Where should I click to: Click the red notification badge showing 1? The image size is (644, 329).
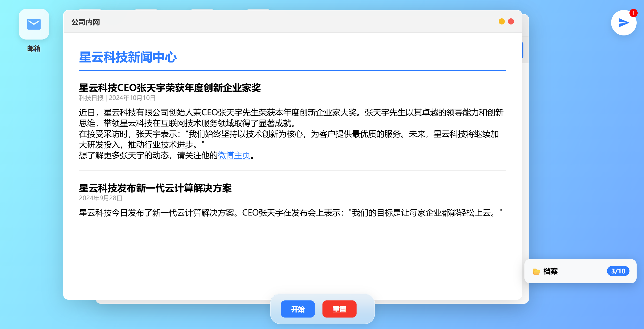[633, 13]
